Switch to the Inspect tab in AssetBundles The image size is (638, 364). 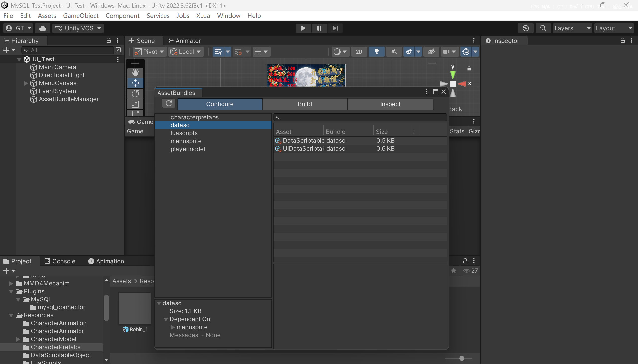pyautogui.click(x=390, y=104)
